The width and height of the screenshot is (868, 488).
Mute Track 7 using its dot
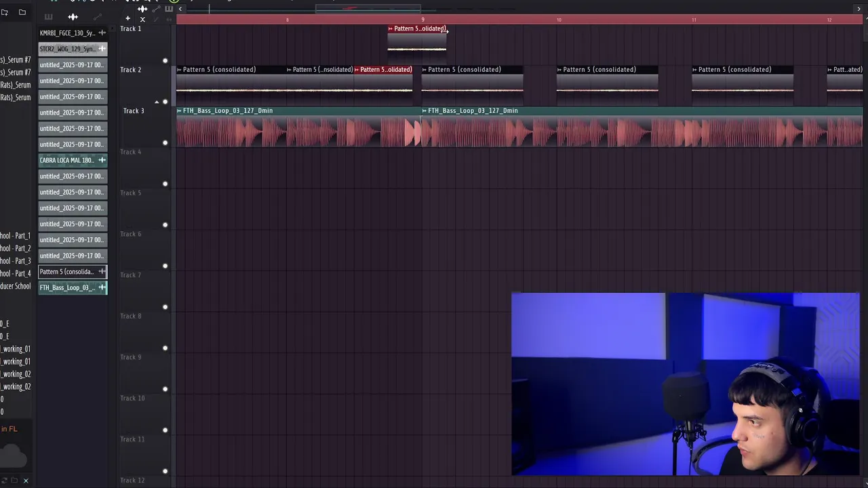pos(165,307)
